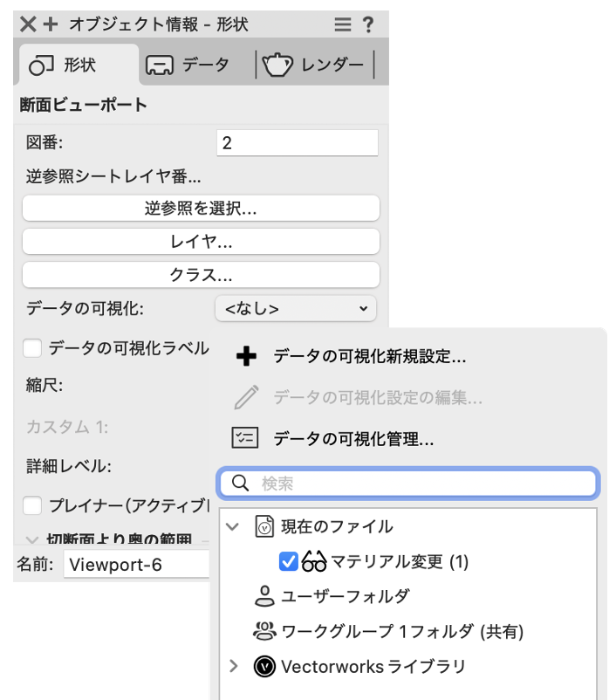
Task: Enable the データの可視化ラベル checkbox
Action: (33, 348)
